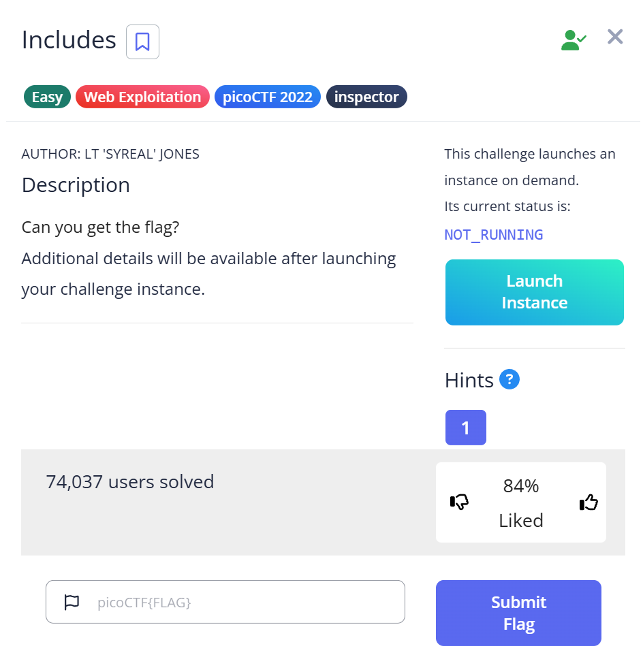Click the flag icon in the input box
This screenshot has height=672, width=643.
tap(72, 602)
